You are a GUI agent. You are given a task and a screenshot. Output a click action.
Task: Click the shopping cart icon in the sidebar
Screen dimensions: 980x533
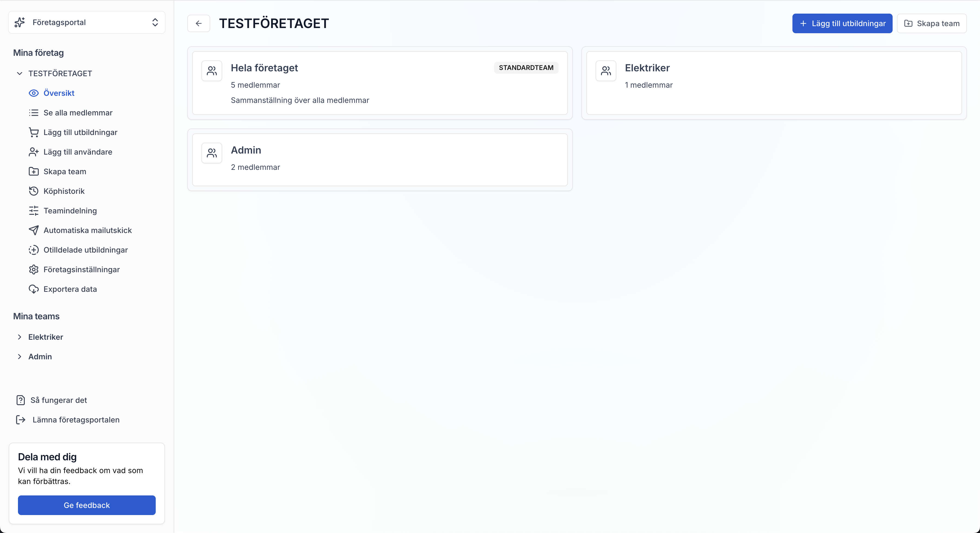pos(33,132)
